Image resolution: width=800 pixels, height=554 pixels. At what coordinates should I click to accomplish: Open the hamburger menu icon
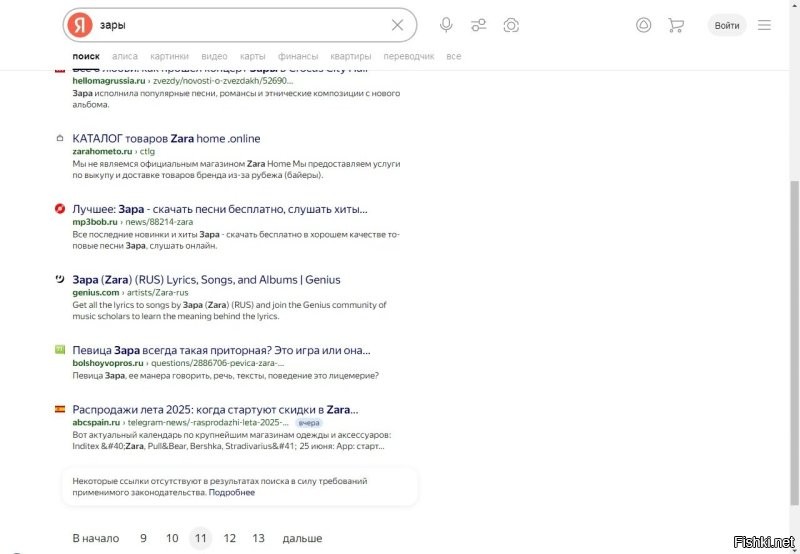click(764, 25)
